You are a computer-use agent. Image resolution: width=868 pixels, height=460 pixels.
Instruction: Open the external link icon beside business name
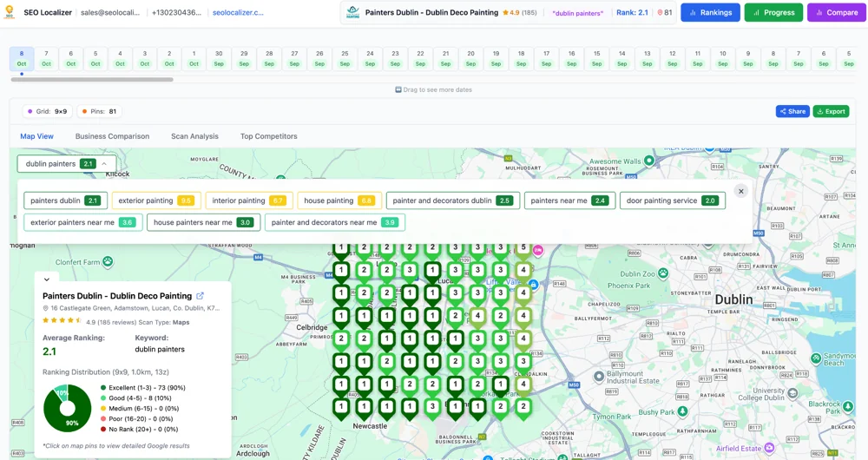(x=201, y=296)
